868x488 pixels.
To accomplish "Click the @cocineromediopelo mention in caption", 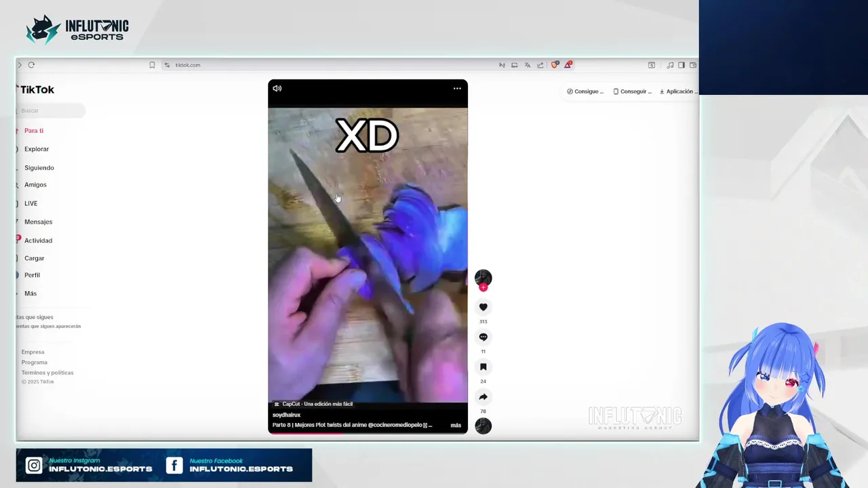I will [395, 425].
